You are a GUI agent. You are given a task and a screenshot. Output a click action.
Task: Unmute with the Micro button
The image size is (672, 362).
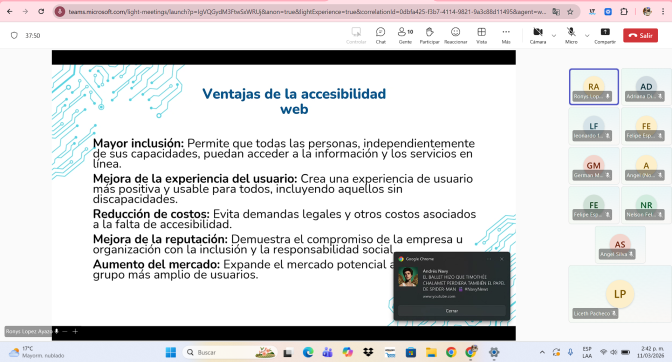pos(571,36)
